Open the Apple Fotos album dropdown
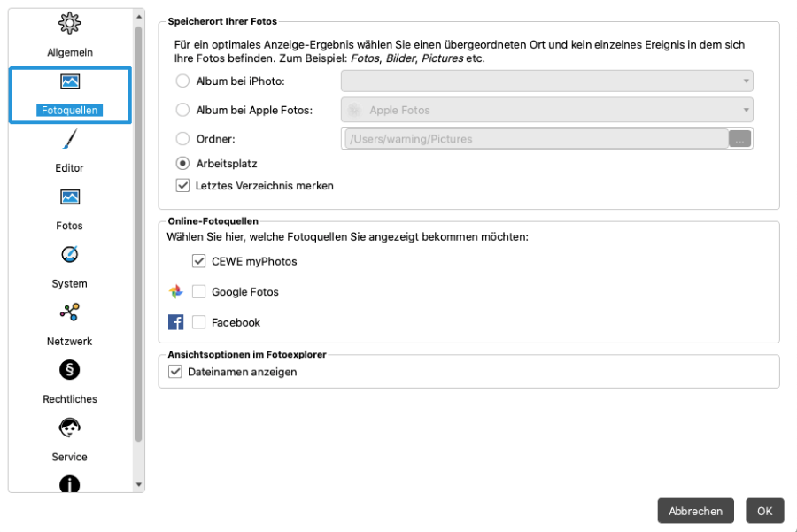 point(546,110)
